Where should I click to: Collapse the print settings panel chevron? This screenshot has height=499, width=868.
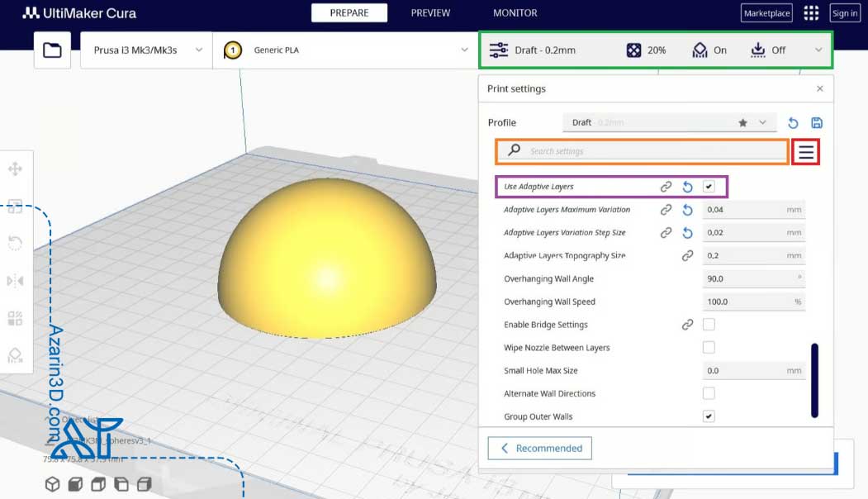tap(818, 50)
